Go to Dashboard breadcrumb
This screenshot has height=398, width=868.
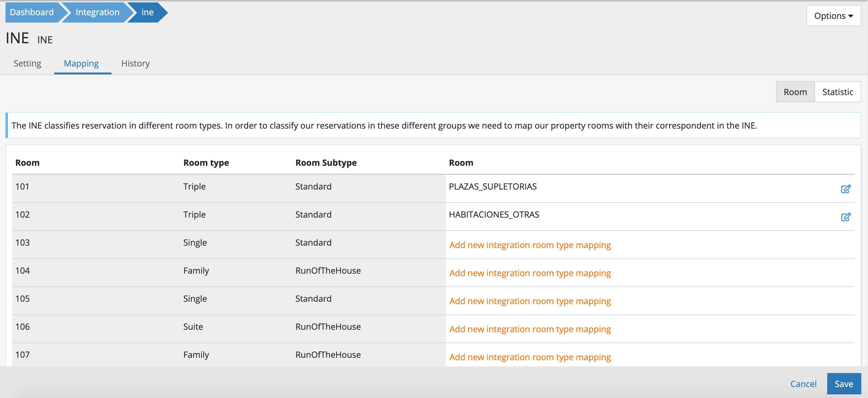[x=32, y=12]
